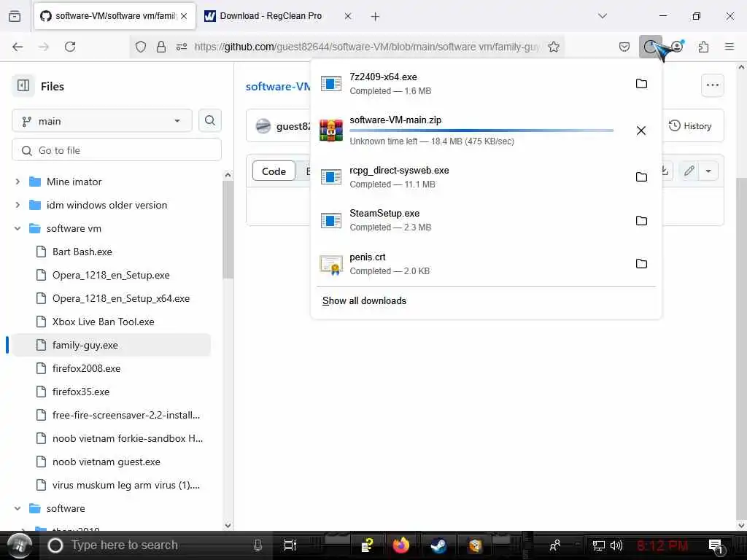
Task: Open the shield tracking protection icon
Action: click(141, 47)
